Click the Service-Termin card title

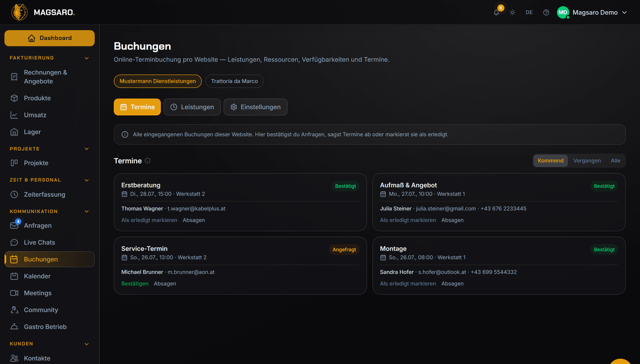pos(144,249)
